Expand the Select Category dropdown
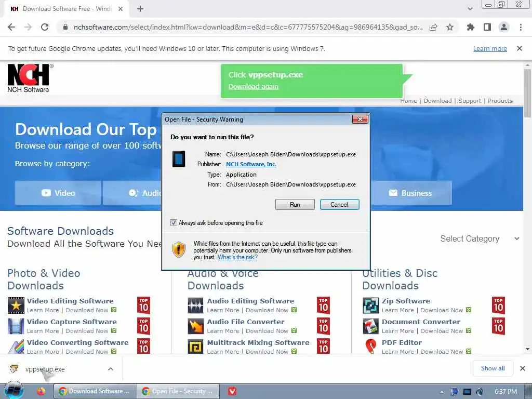 pos(480,239)
